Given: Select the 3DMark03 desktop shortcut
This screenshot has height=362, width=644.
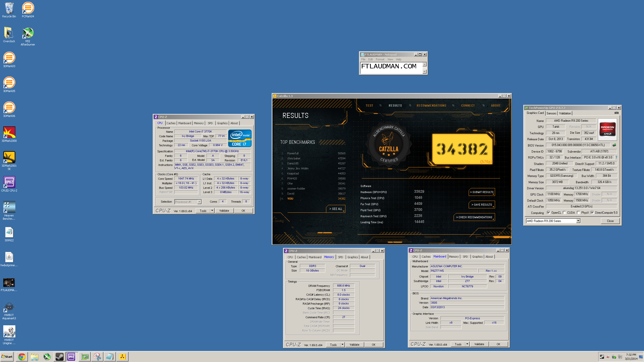Looking at the screenshot, I should point(9,60).
